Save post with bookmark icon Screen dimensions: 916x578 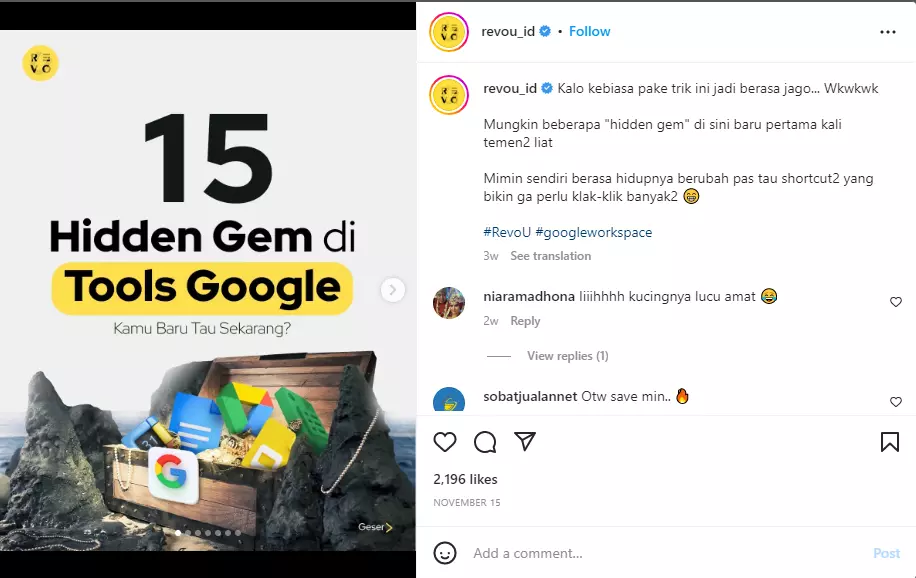pos(890,442)
